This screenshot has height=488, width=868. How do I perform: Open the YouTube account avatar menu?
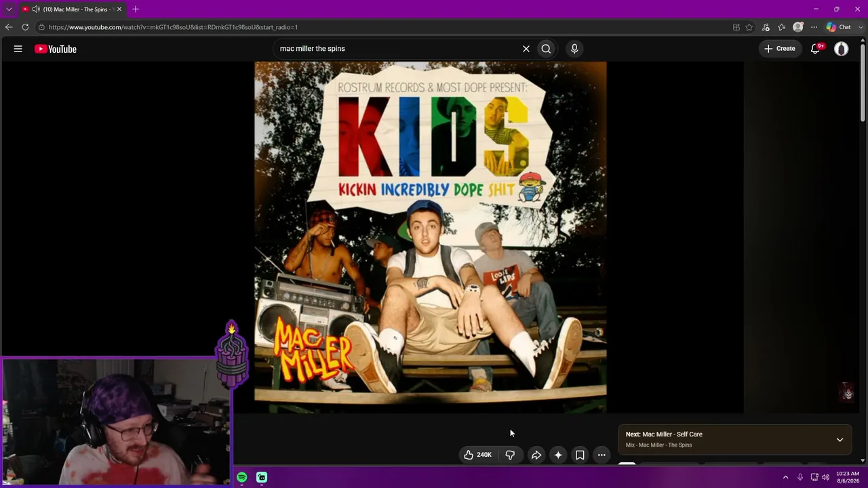coord(841,49)
